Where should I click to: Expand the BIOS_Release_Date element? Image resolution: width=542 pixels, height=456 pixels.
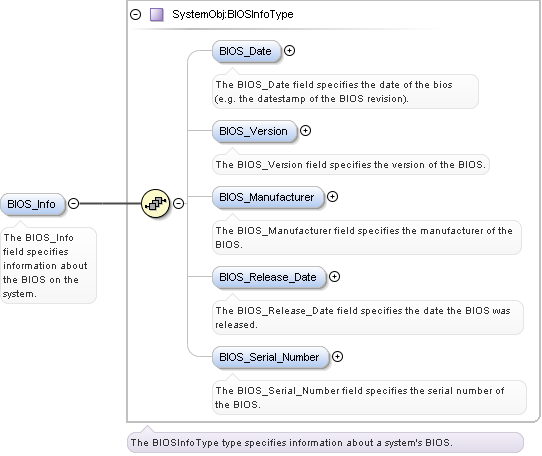pyautogui.click(x=334, y=277)
